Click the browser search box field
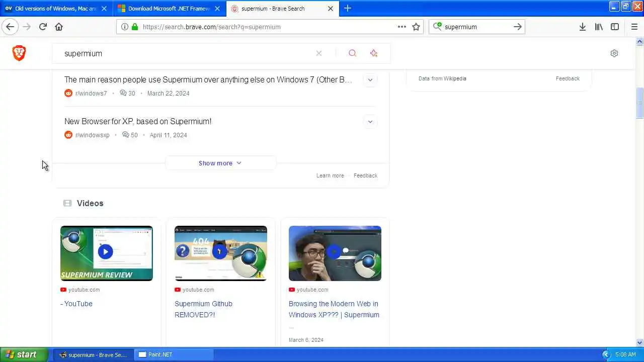This screenshot has width=644, height=362. click(x=476, y=27)
